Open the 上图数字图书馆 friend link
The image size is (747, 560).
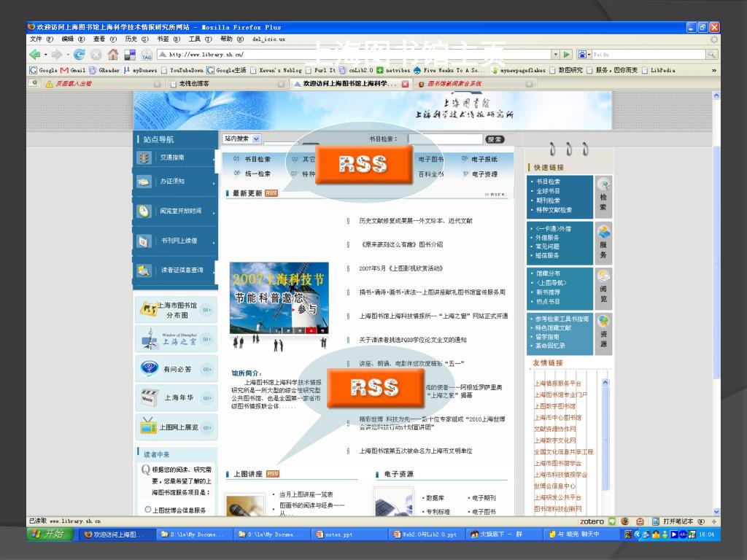(x=554, y=406)
